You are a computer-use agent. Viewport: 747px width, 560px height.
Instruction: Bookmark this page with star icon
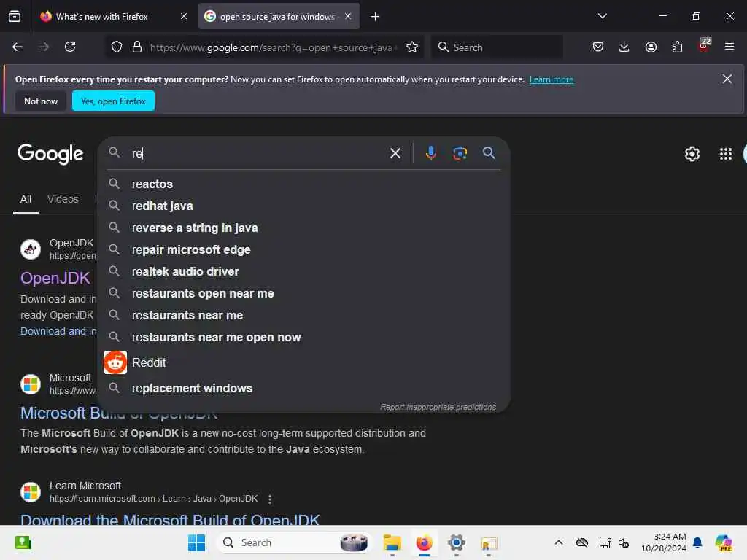point(412,47)
